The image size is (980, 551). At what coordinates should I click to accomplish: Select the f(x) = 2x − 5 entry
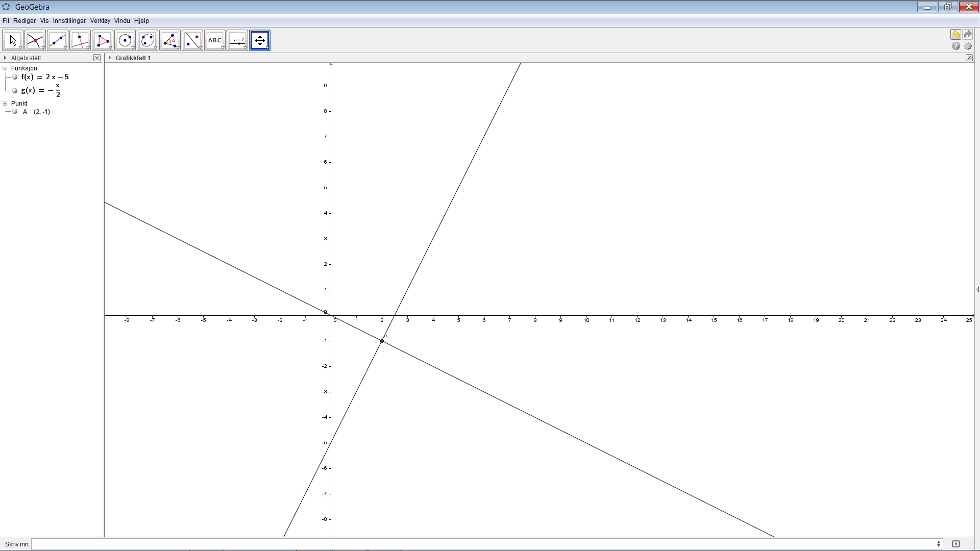tap(45, 78)
